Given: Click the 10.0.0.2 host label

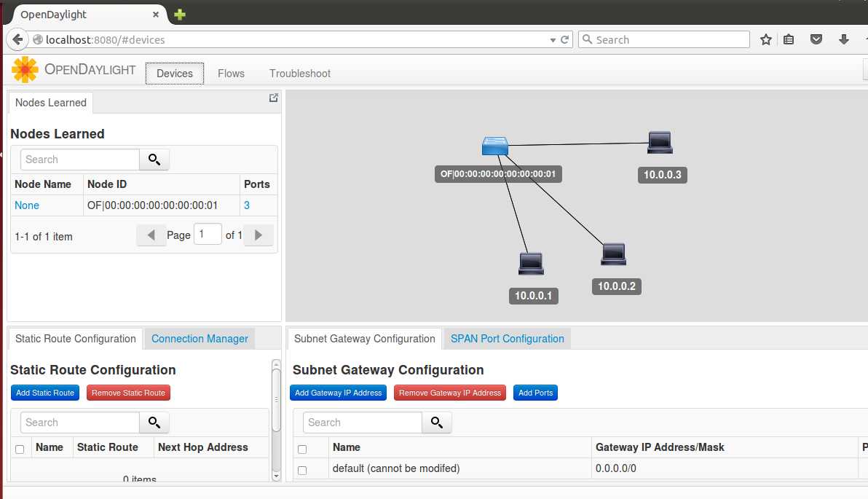Looking at the screenshot, I should (x=617, y=286).
